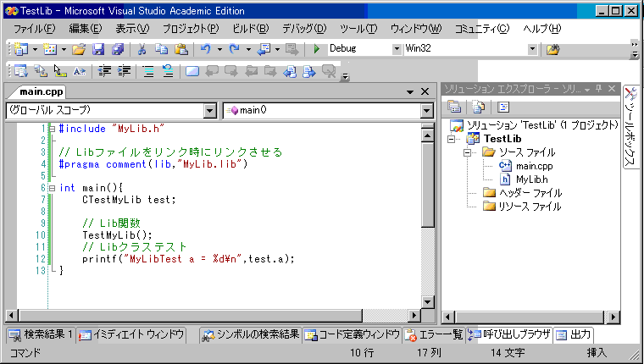Click the Save icon in the toolbar
Image resolution: width=644 pixels, height=364 pixels.
98,49
